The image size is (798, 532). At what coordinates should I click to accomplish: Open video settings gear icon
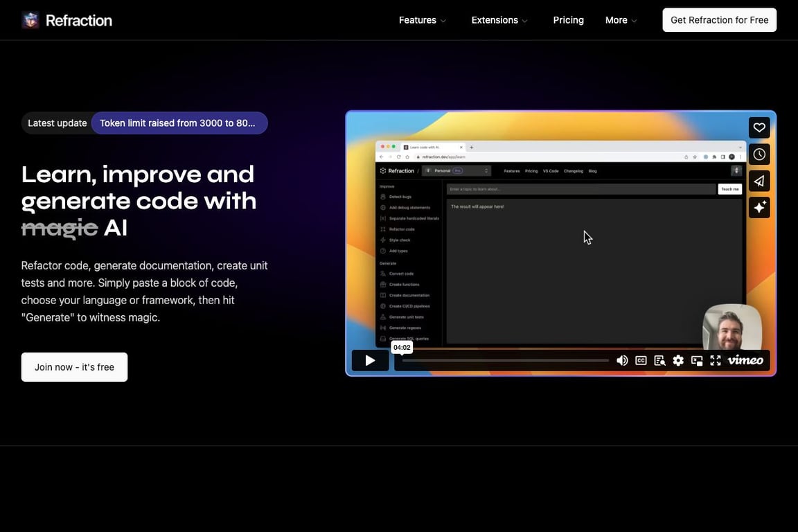pyautogui.click(x=678, y=360)
